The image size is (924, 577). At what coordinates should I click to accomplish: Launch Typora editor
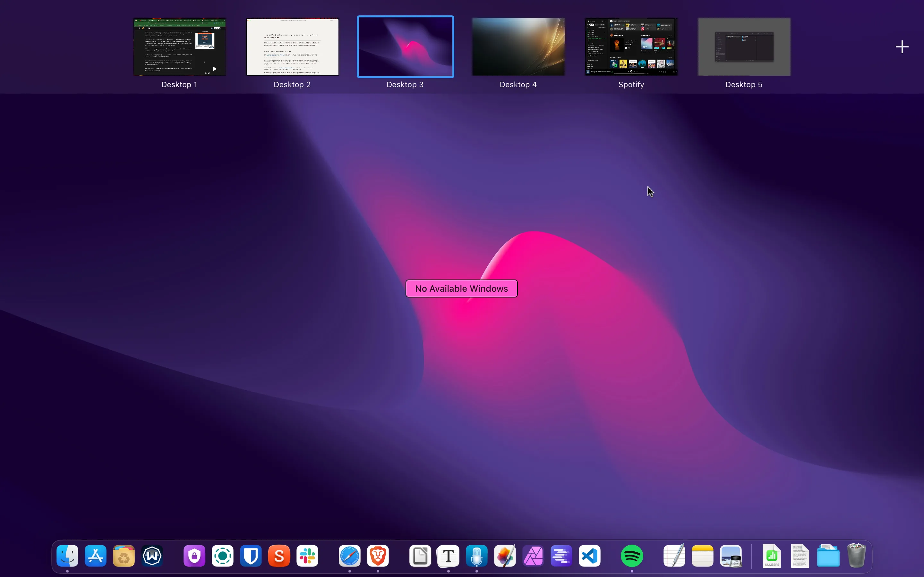[x=448, y=556]
